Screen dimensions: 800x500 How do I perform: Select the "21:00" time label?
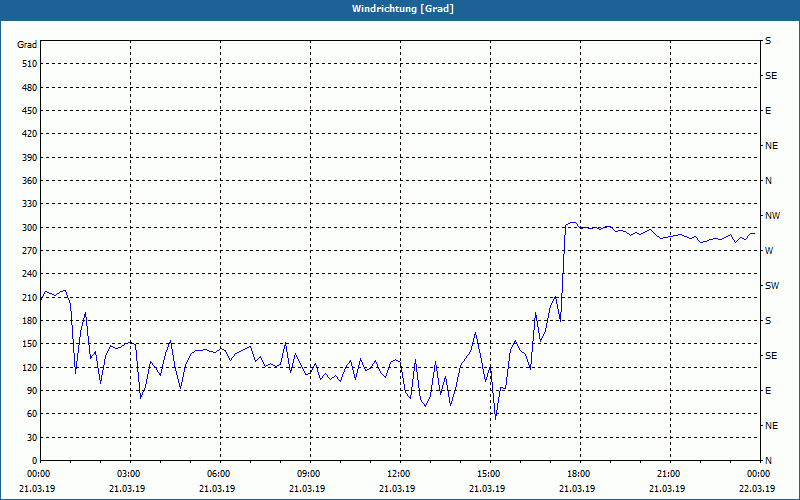pyautogui.click(x=670, y=474)
